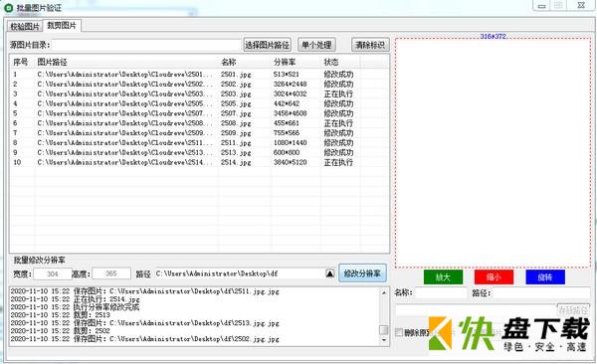Image resolution: width=597 pixels, height=364 pixels.
Task: Click the red 缩小 button
Action: (494, 276)
